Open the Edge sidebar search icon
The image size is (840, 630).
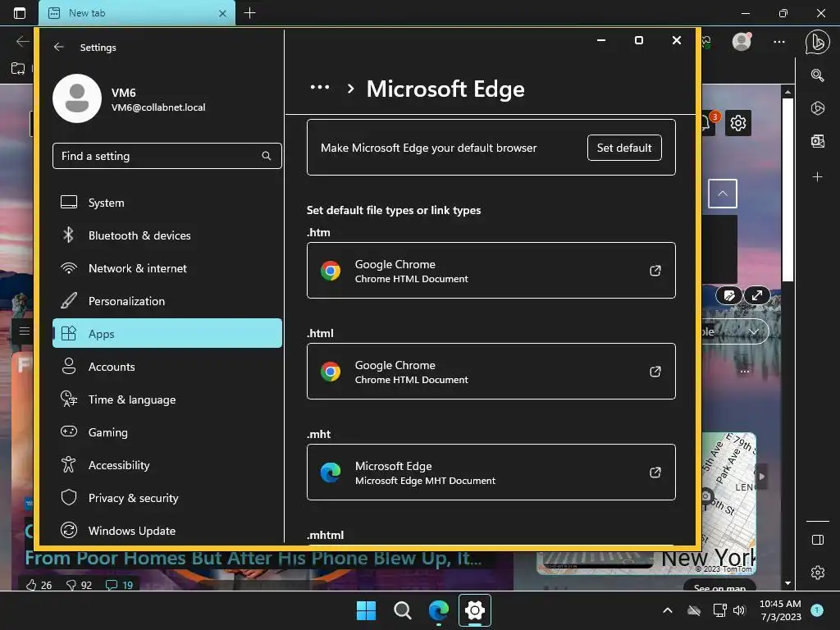pyautogui.click(x=818, y=75)
